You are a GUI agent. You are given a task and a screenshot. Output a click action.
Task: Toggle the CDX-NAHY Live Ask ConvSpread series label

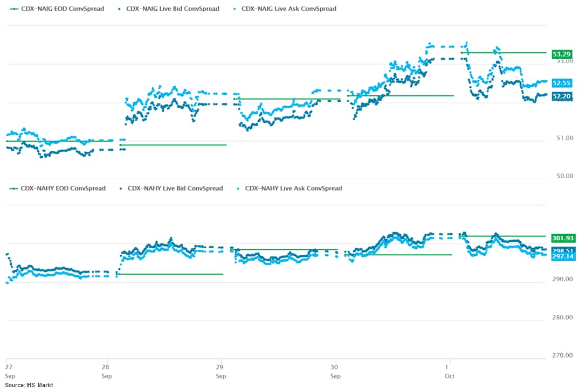[x=293, y=188]
